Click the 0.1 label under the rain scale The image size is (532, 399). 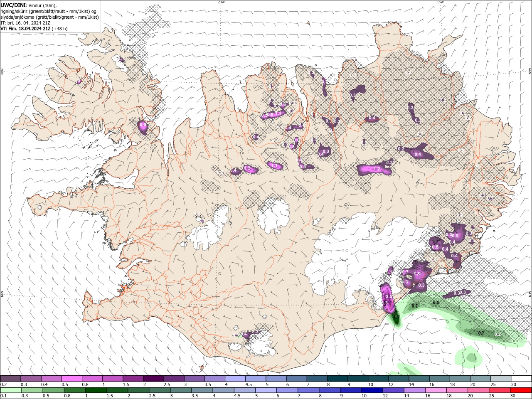coord(3,396)
